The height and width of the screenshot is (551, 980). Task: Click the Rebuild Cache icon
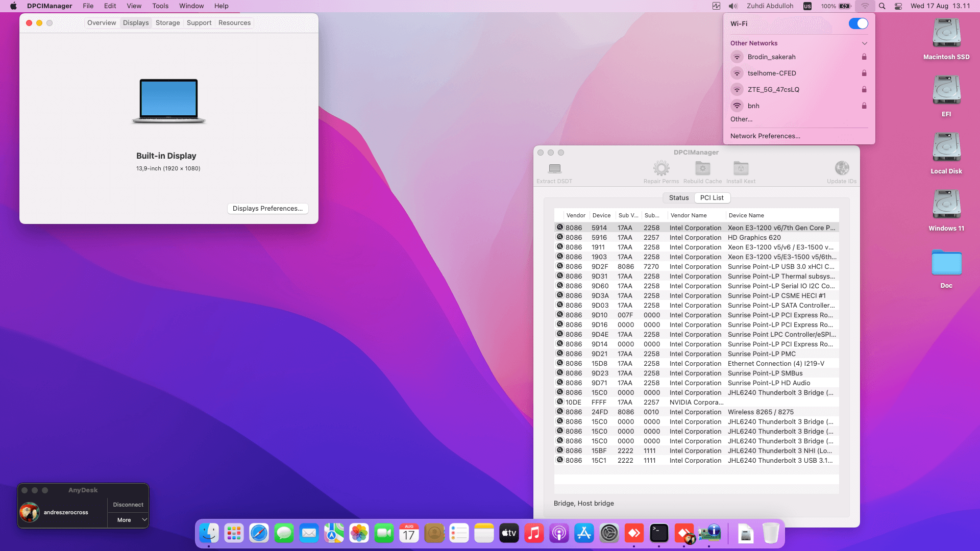point(702,168)
